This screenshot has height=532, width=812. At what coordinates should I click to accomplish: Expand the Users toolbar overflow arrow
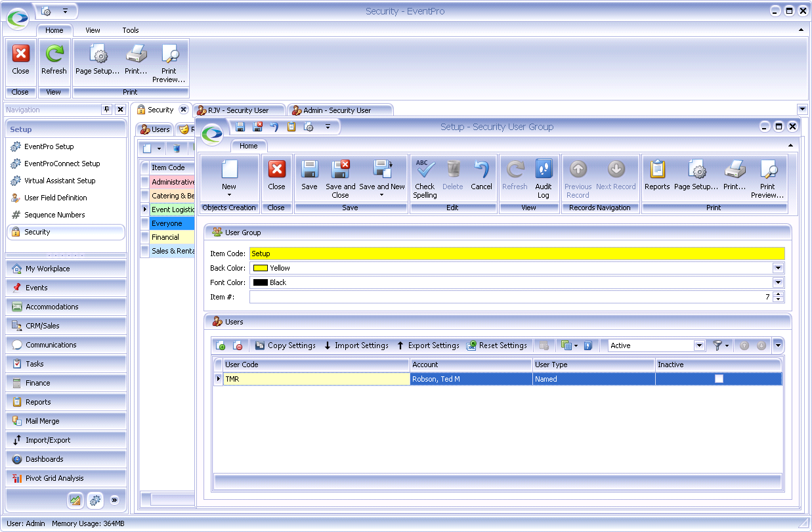click(x=778, y=345)
